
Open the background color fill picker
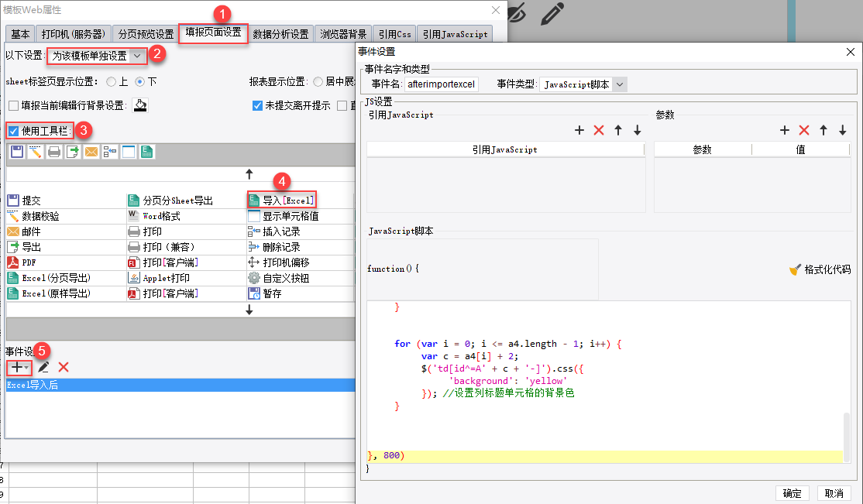(x=139, y=105)
